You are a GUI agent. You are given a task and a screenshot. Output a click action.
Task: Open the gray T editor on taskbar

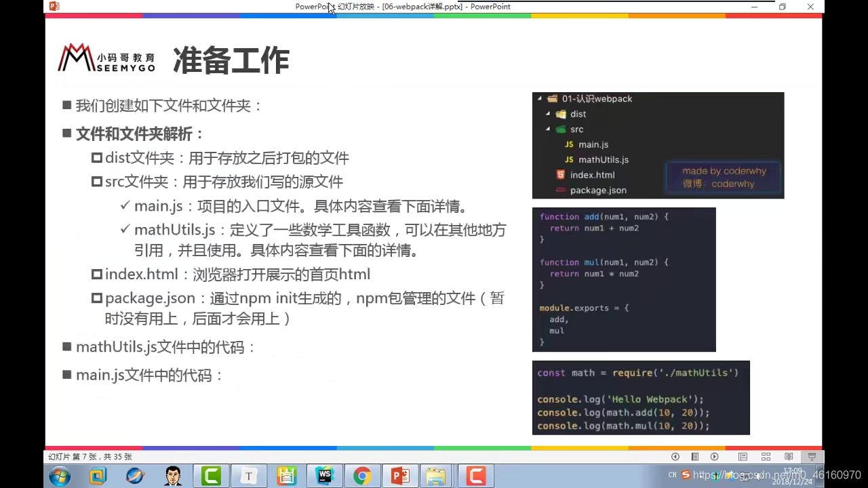(x=249, y=476)
